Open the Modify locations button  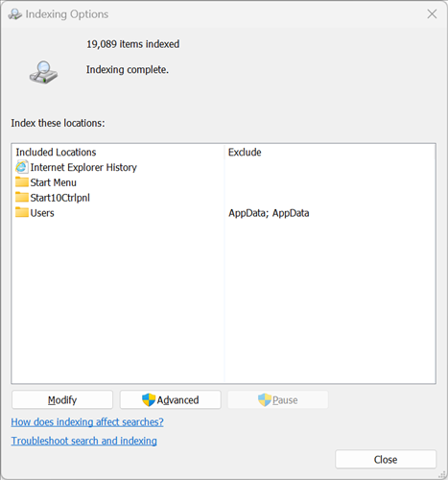[62, 399]
